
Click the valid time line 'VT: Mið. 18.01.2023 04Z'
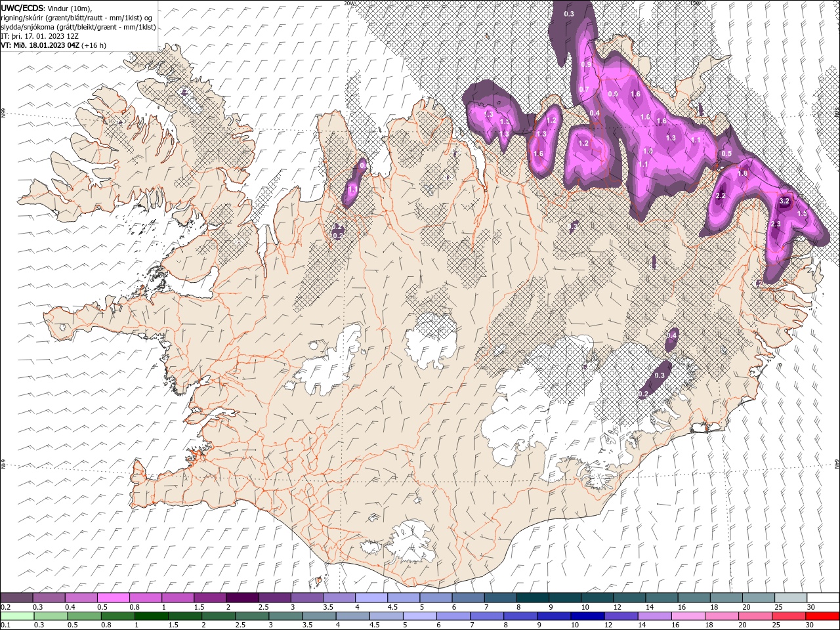[x=40, y=45]
